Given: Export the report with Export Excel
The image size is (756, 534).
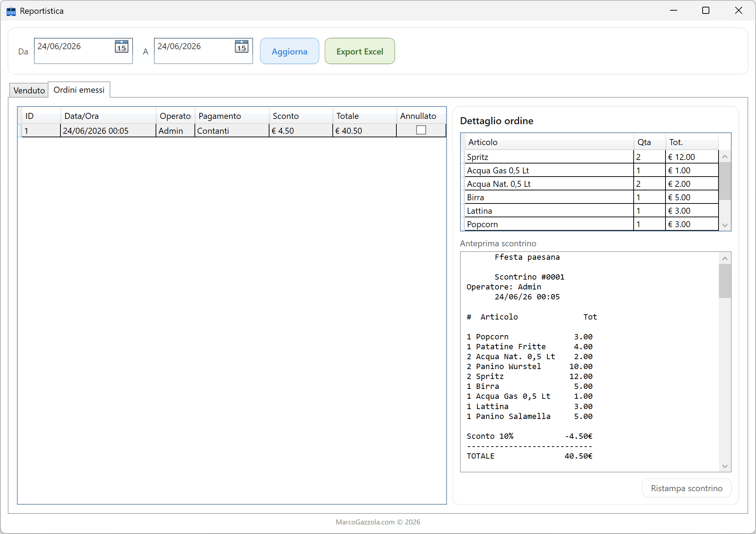Looking at the screenshot, I should [360, 51].
